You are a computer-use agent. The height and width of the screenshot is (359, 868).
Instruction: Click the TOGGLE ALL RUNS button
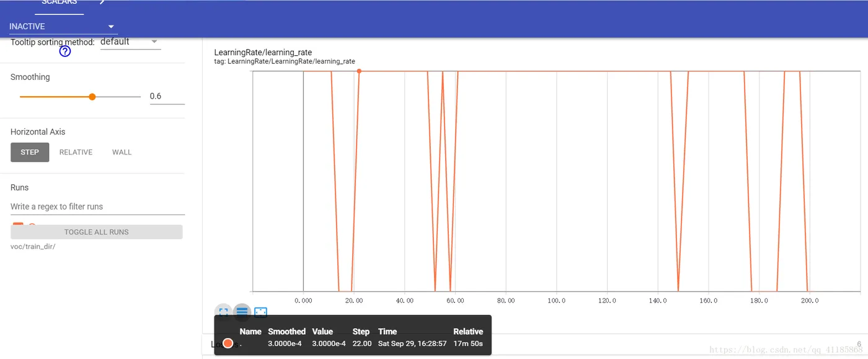coord(97,232)
